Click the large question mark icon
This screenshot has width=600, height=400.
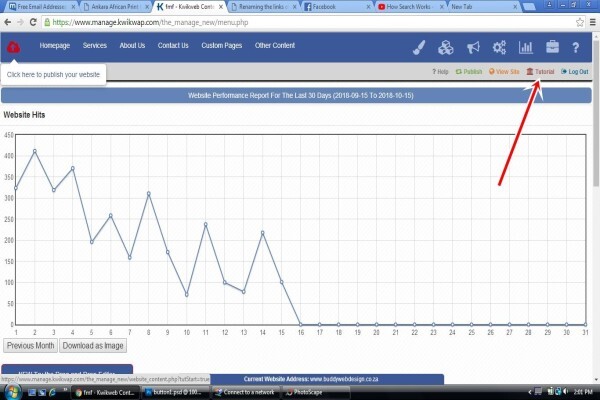[576, 47]
